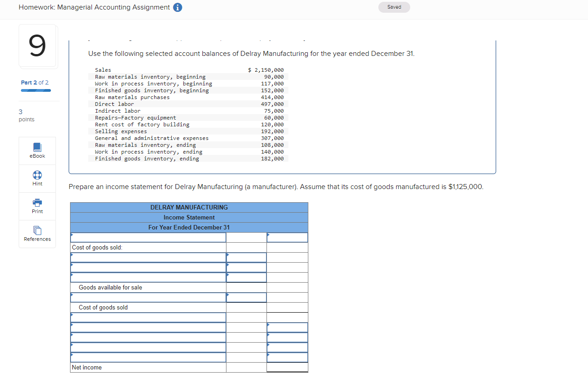Open second dropdown under Cost of goods sold
588x379 pixels.
coord(148,267)
